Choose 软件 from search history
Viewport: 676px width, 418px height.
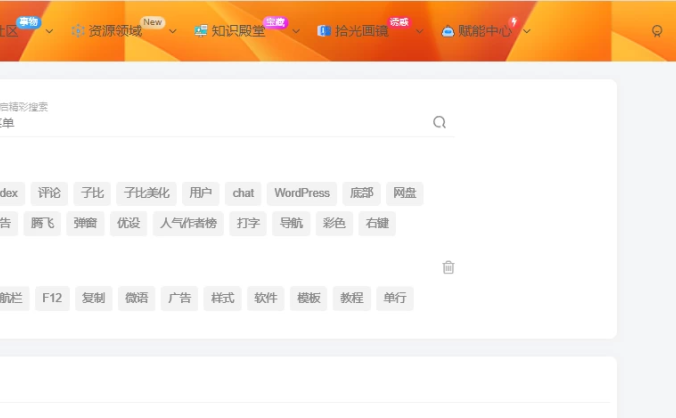(266, 298)
